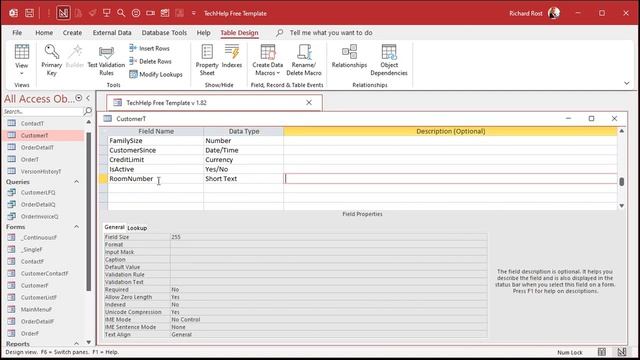
Task: Collapse navigation pane with shutter arrow
Action: tap(88, 98)
